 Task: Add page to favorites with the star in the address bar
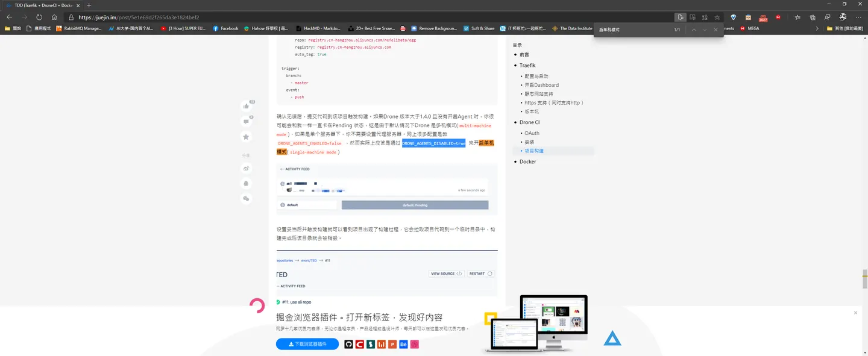[x=717, y=17]
